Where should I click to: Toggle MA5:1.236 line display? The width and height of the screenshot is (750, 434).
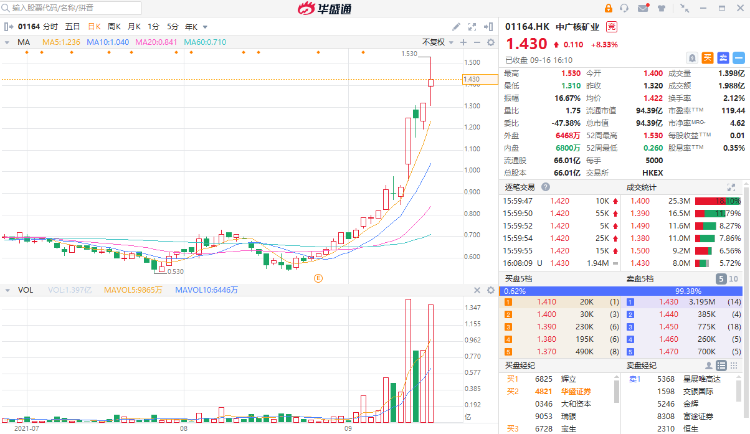(61, 42)
